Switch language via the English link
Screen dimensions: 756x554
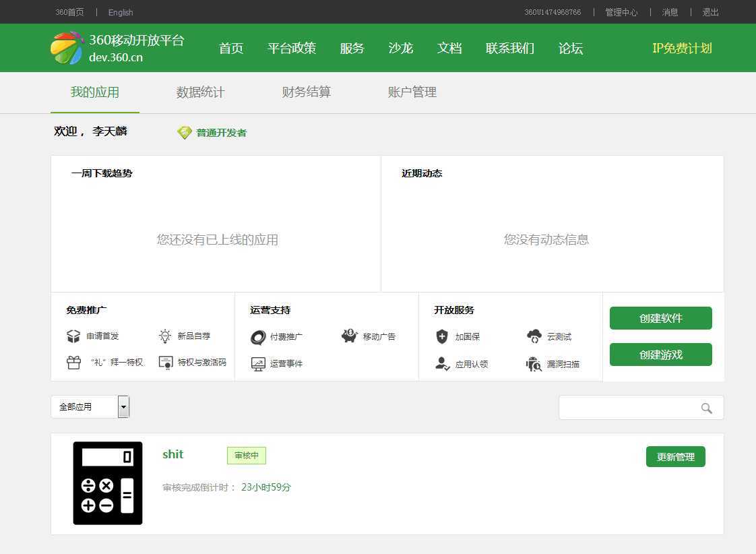tap(121, 13)
